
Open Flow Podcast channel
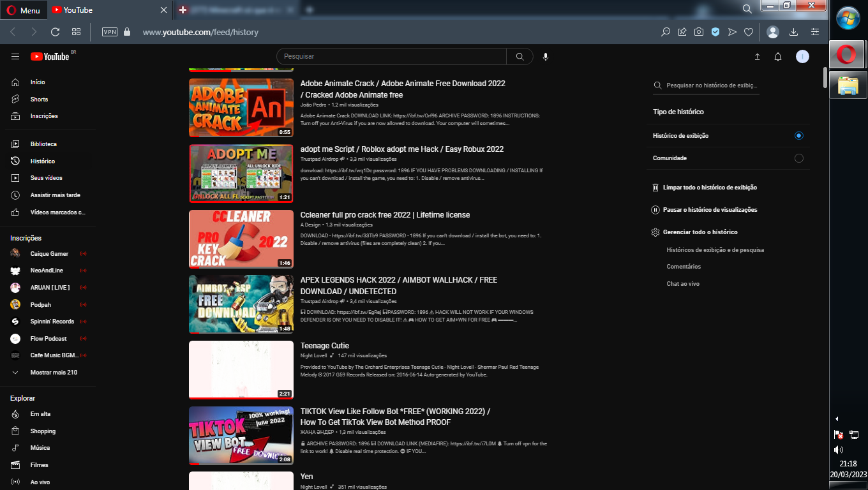click(48, 339)
